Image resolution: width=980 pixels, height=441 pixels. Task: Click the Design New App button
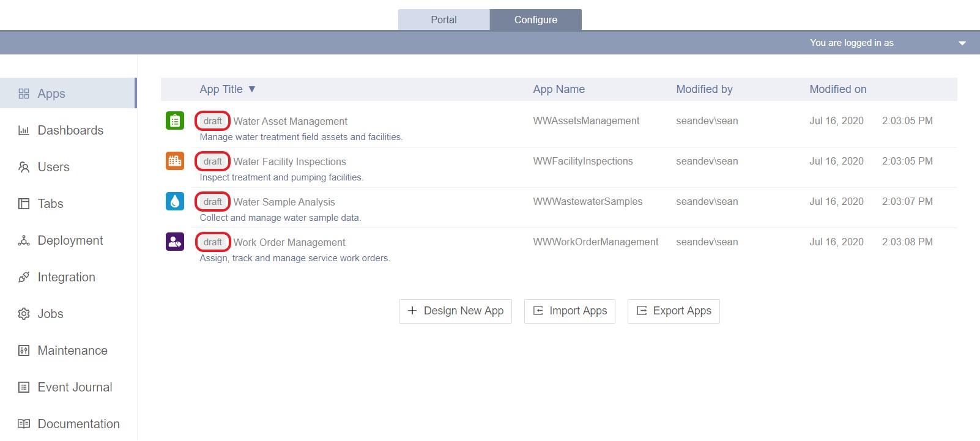tap(455, 311)
